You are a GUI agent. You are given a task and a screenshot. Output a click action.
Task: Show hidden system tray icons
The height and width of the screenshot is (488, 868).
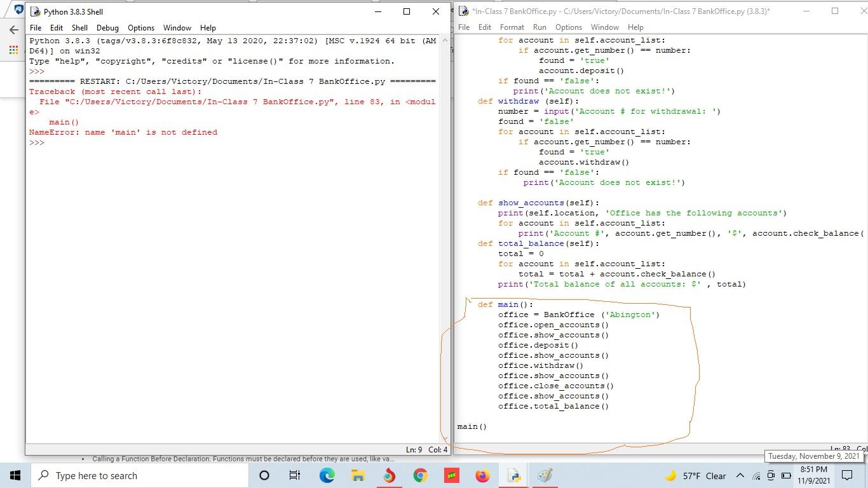740,476
